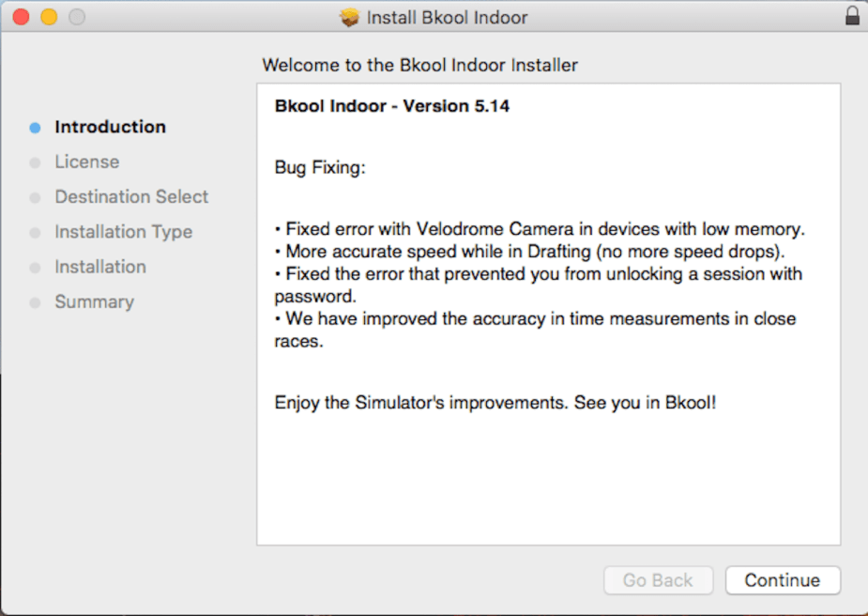Select the Introduction step label
Viewport: 868px width, 616px height.
(x=110, y=127)
